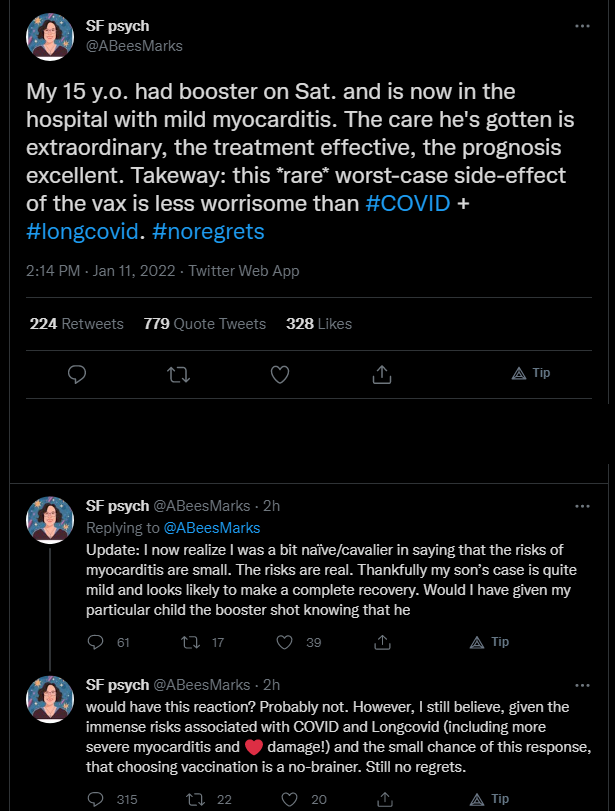
Task: Open more options on last reply
Action: pyautogui.click(x=582, y=685)
